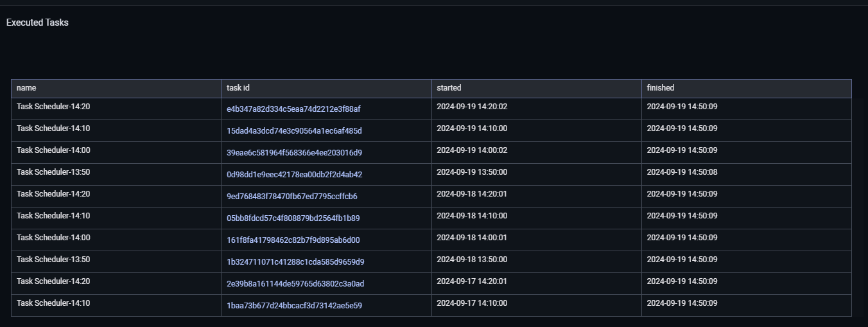Image resolution: width=868 pixels, height=327 pixels.
Task: Click the started time 2024-09-17 14:10:00
Action: 472,303
